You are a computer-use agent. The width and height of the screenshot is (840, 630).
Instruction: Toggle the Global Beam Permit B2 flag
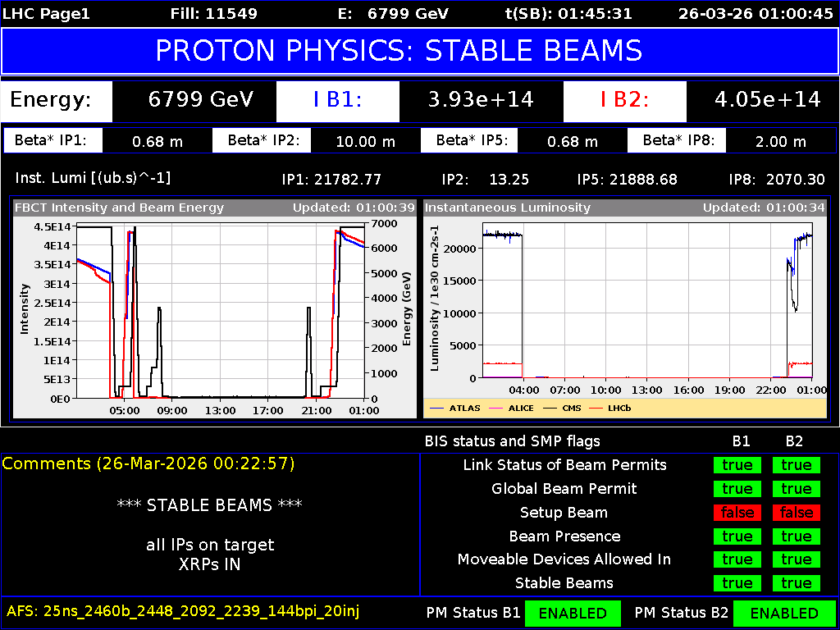[794, 488]
